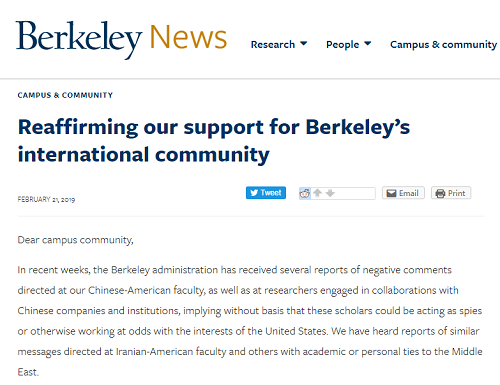The width and height of the screenshot is (500, 385).
Task: Click the article headline about international community
Action: [214, 141]
